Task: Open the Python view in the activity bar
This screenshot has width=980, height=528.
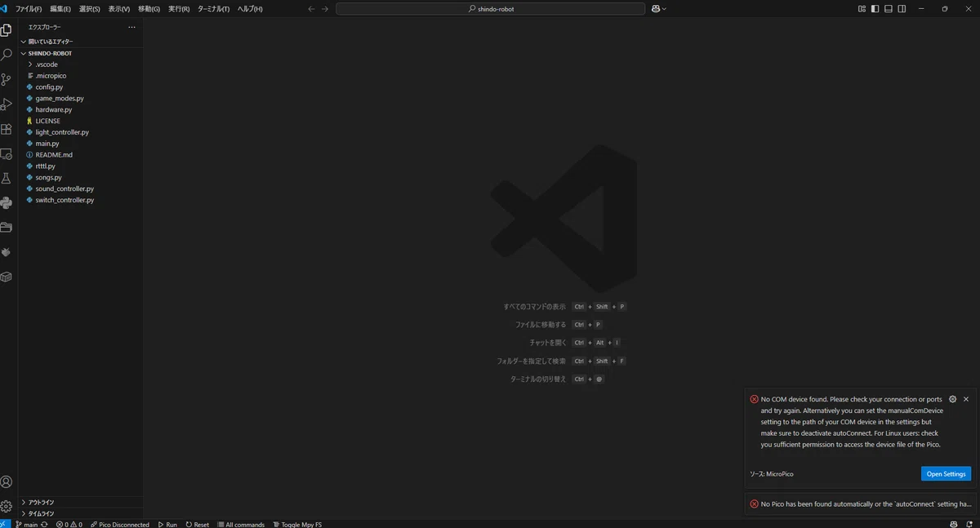Action: click(7, 203)
